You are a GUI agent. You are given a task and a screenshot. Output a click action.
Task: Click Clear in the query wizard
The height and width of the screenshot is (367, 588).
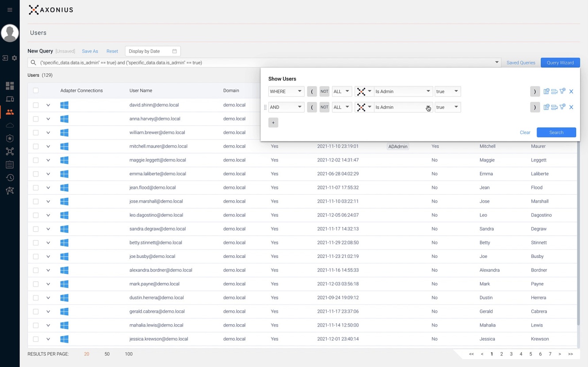(525, 132)
